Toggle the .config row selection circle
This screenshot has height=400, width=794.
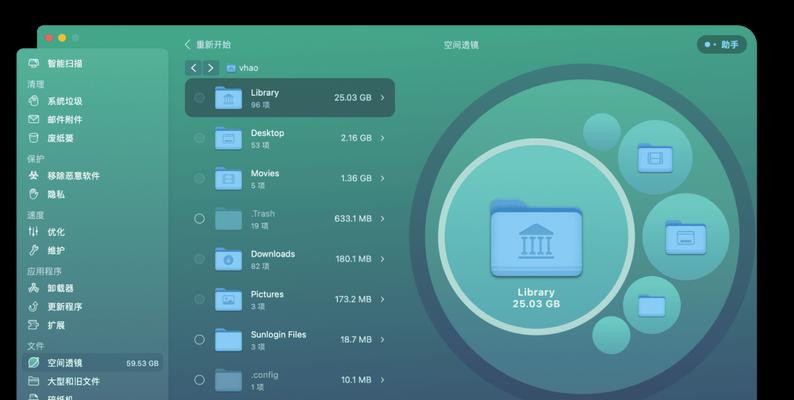coord(200,380)
